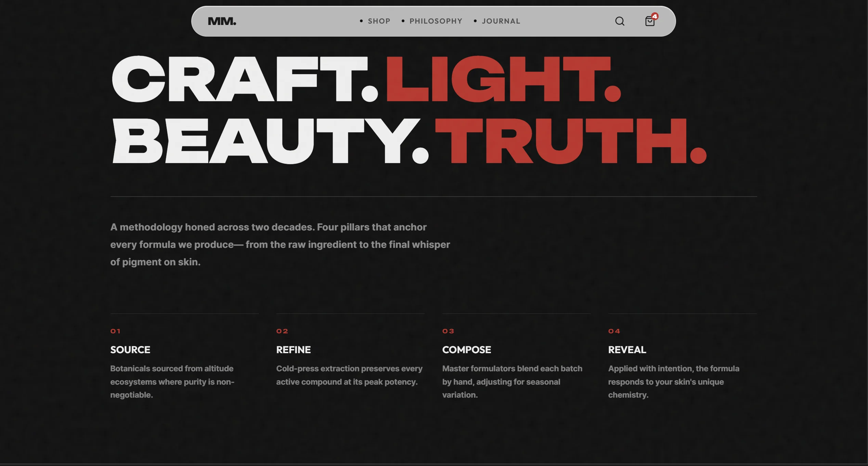Click the 03 step number

[448, 331]
